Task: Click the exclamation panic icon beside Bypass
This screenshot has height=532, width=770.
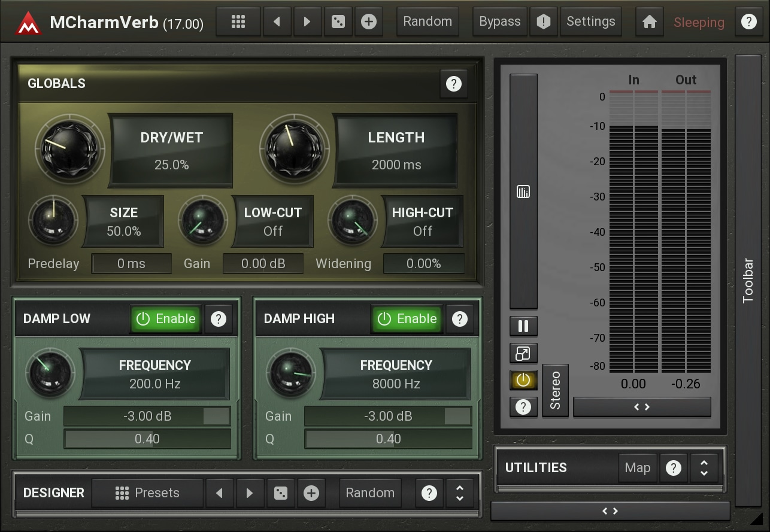Action: coord(544,22)
